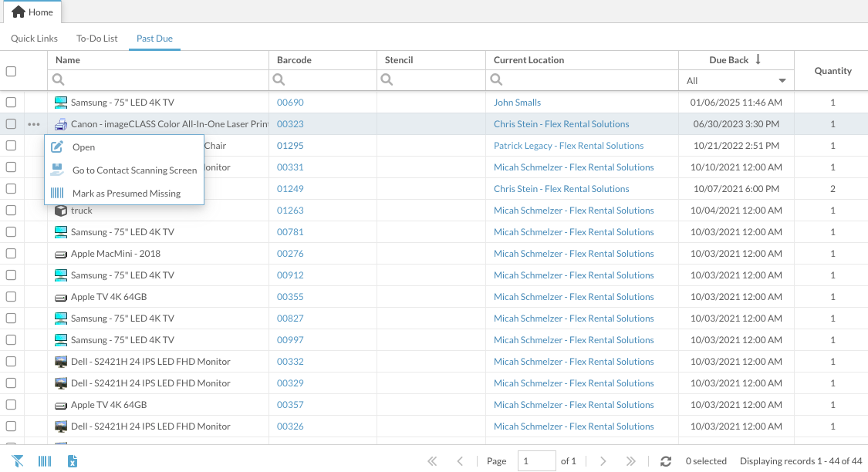Check the box for barcode 00690 row
Viewport: 868px width, 472px height.
[11, 103]
